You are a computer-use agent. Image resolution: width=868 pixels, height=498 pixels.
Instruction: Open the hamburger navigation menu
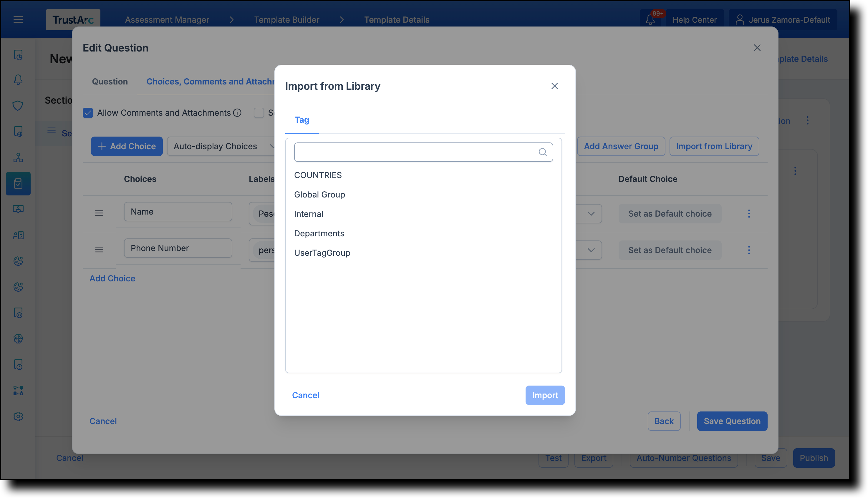click(18, 19)
